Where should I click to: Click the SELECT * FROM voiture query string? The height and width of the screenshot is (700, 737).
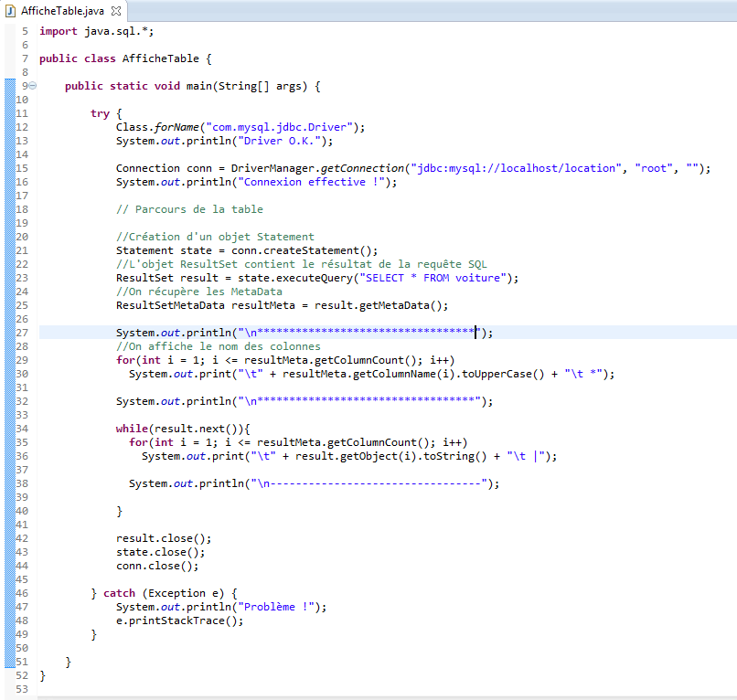click(x=441, y=278)
